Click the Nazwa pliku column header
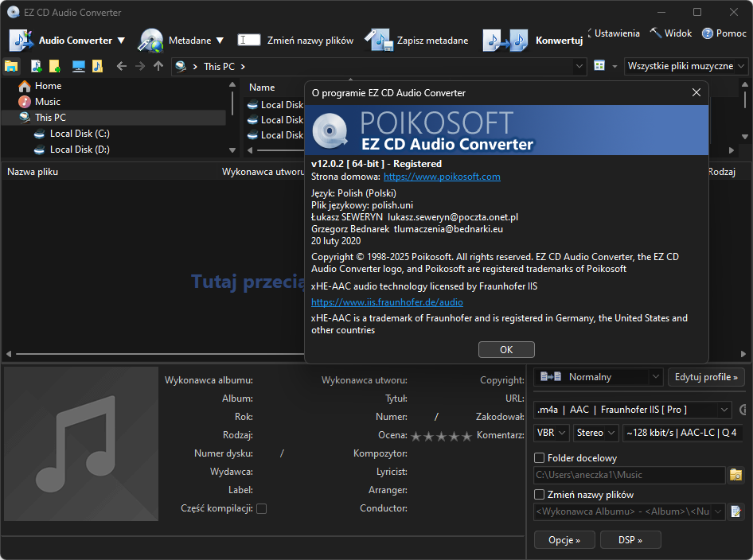Screen dimensions: 753x560 (33, 171)
